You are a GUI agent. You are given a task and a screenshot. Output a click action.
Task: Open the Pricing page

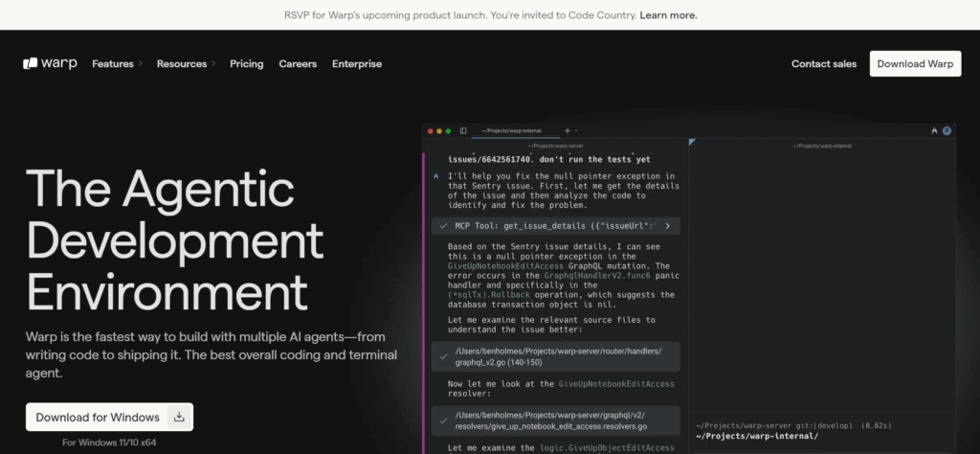(246, 64)
